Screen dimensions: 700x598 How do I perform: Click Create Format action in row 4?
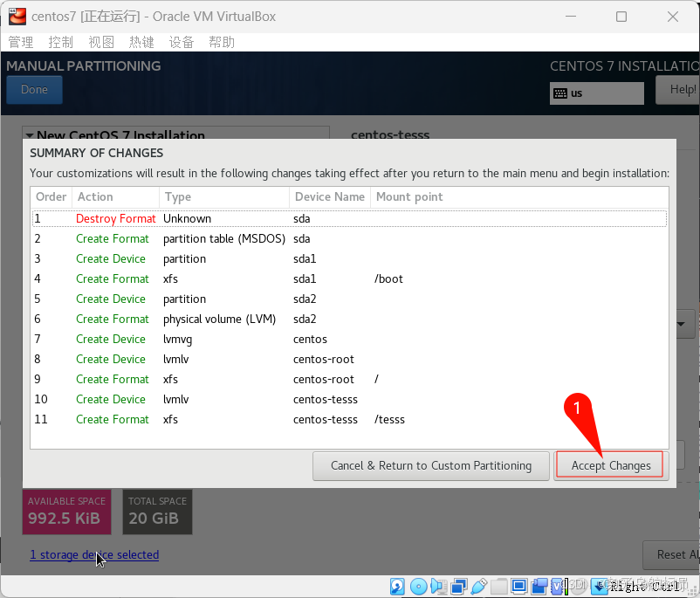(112, 278)
